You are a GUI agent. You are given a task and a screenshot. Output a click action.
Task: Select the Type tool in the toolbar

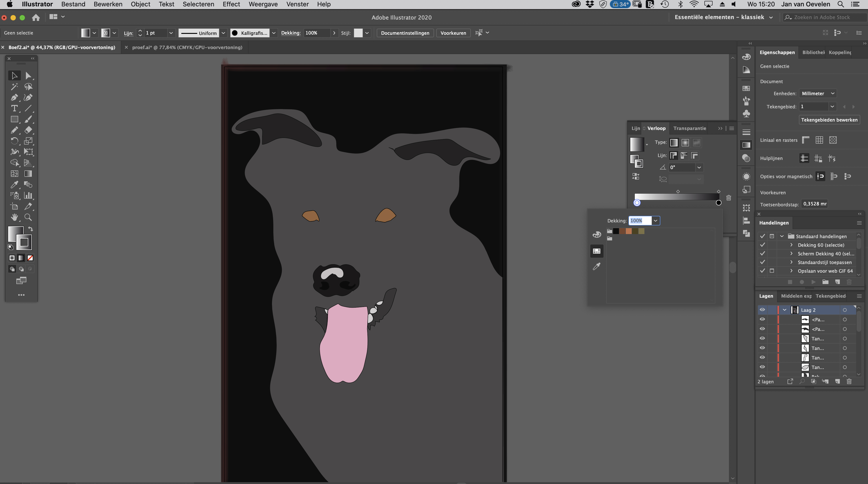pos(14,109)
